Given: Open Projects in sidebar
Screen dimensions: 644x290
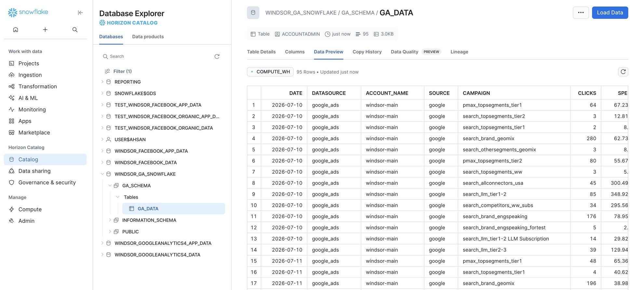Looking at the screenshot, I should coord(45,63).
